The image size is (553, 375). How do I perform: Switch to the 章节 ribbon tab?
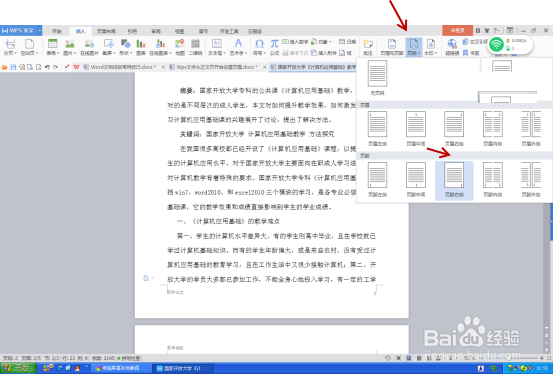tap(203, 31)
